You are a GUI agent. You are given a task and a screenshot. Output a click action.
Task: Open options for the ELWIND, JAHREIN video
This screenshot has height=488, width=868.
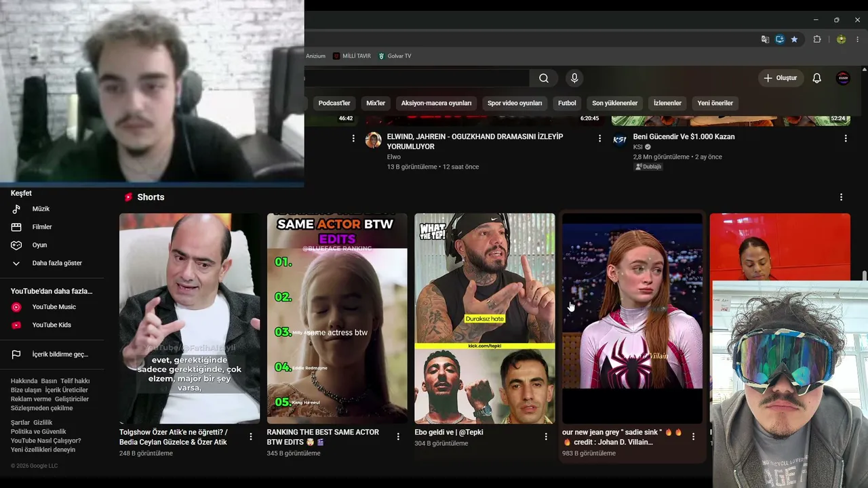(x=599, y=138)
